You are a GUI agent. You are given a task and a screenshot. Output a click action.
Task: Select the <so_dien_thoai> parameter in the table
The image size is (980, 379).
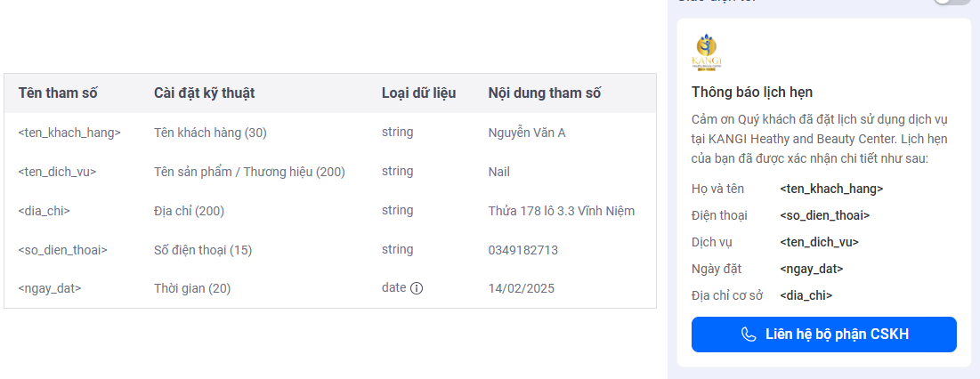(x=62, y=250)
